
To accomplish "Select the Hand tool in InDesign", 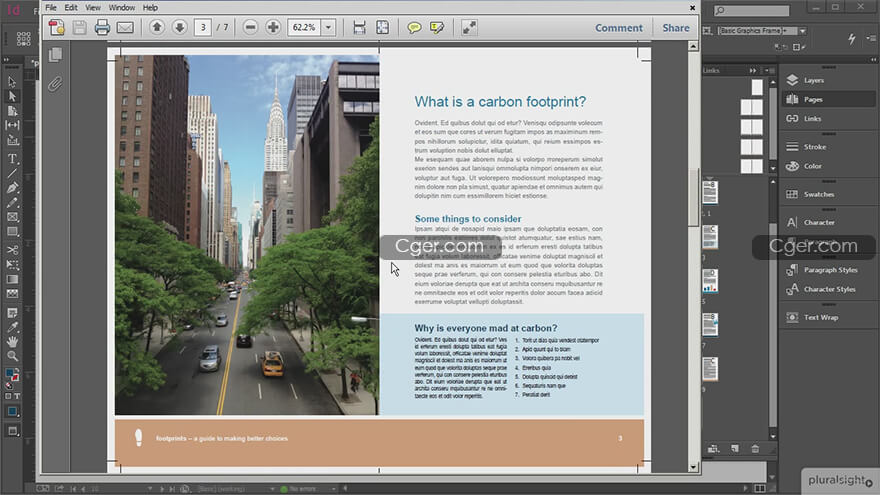I will coord(12,341).
